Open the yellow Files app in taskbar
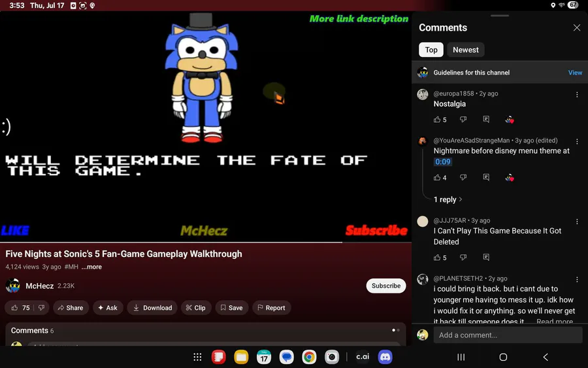The height and width of the screenshot is (368, 588). coord(241,357)
